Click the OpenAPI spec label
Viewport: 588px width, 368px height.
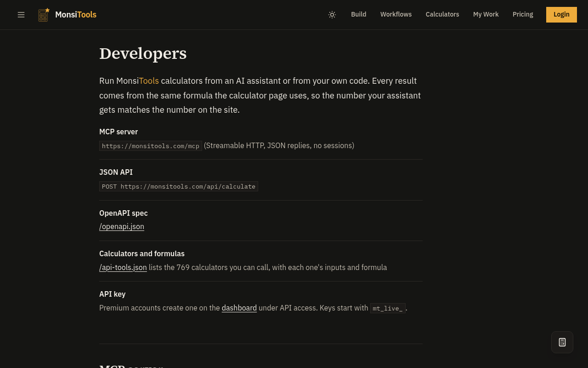[124, 213]
